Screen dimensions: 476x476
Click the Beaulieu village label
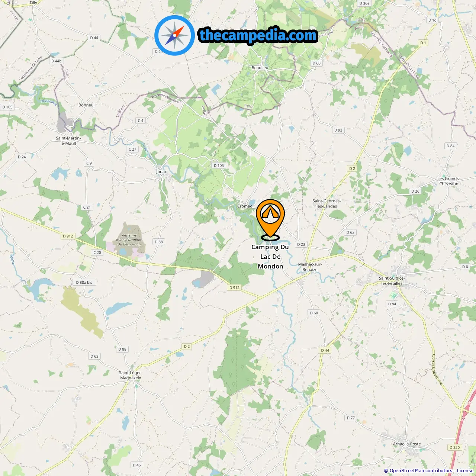(260, 68)
